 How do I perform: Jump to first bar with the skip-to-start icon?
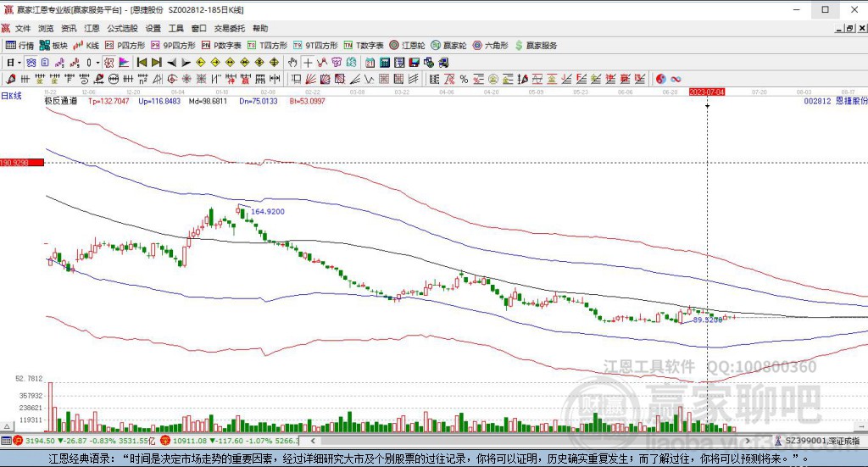[x=142, y=63]
